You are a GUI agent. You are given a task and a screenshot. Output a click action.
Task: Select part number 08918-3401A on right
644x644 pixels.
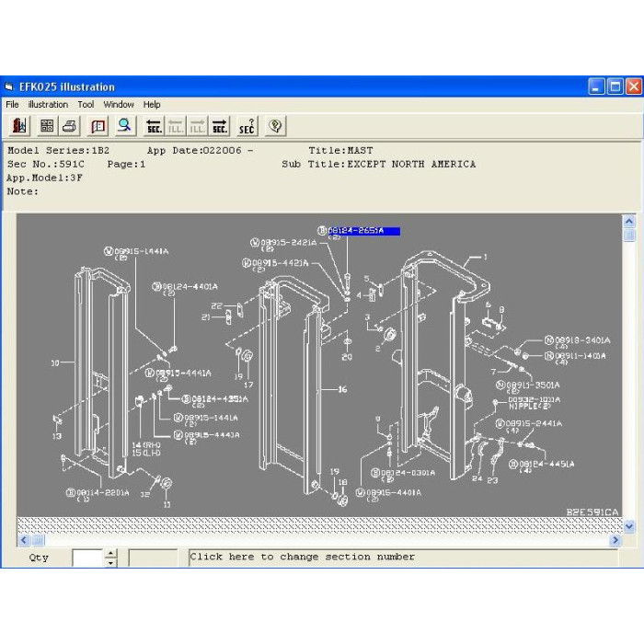click(x=582, y=340)
